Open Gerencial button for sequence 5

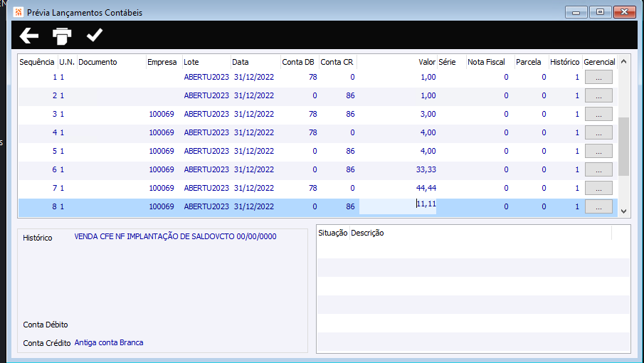coord(598,151)
